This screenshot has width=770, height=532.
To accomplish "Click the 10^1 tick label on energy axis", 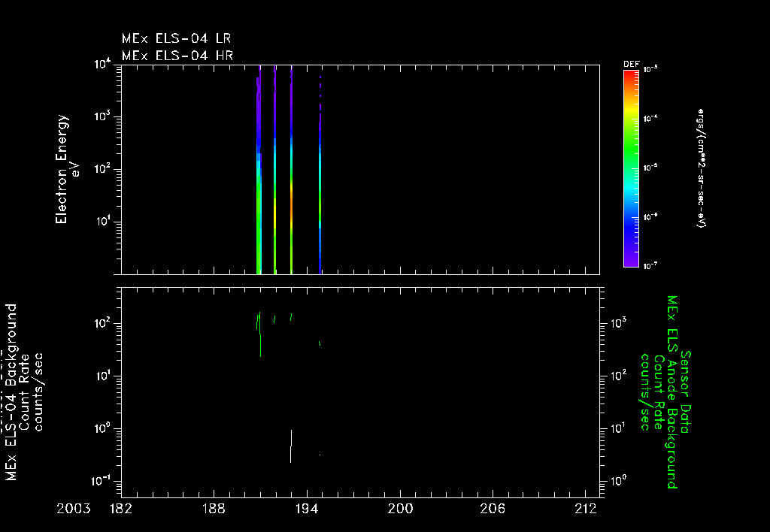I will [102, 222].
